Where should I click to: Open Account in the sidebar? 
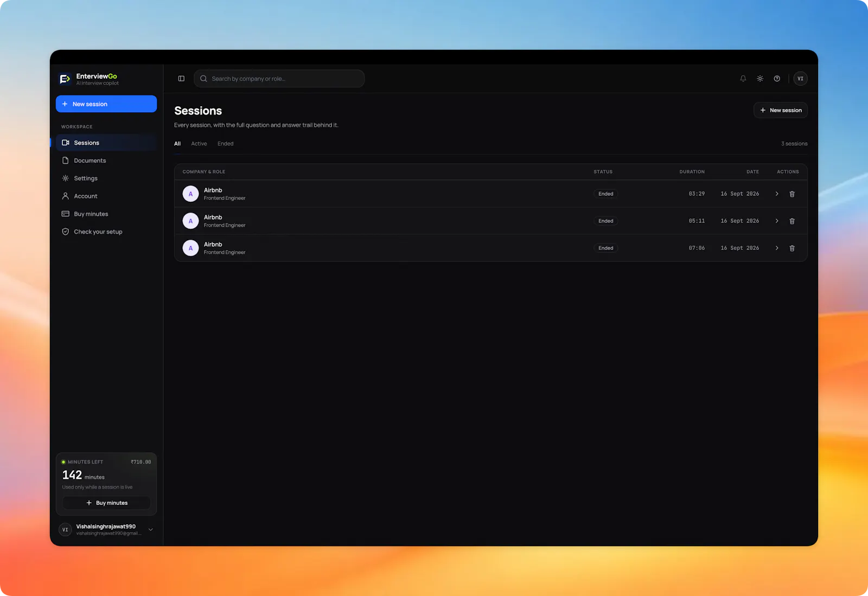point(106,196)
